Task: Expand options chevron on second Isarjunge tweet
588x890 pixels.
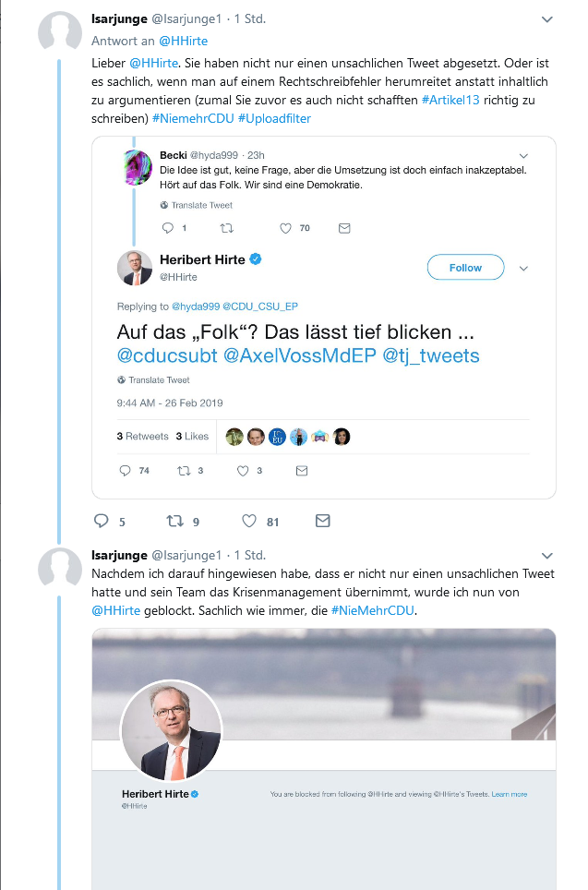Action: point(547,556)
